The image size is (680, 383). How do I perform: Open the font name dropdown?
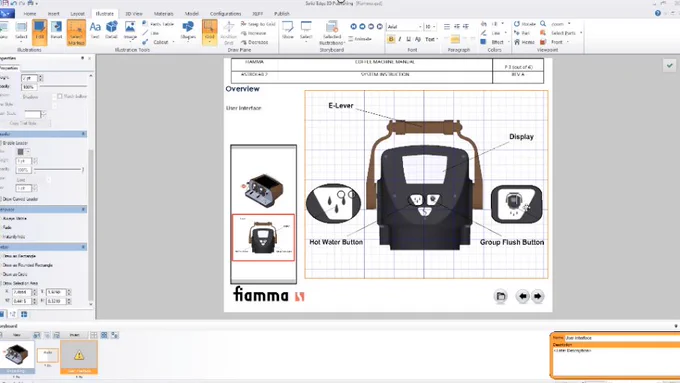pyautogui.click(x=420, y=27)
